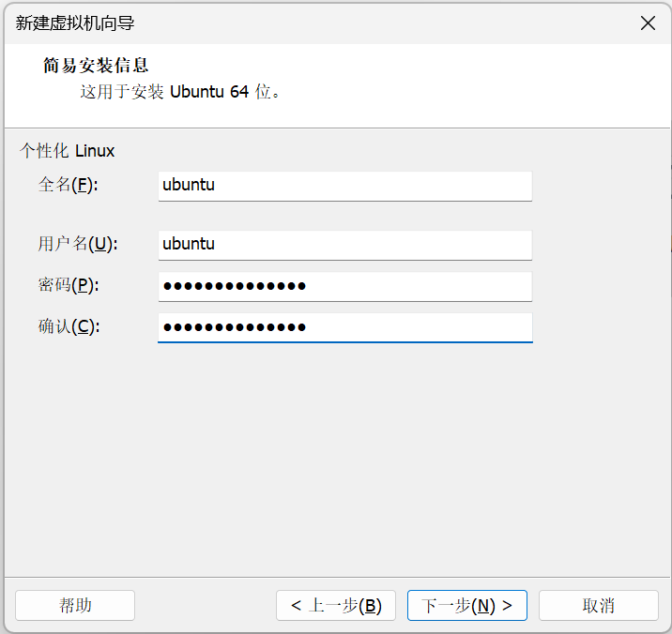
Task: Click the 全名(F) label
Action: [68, 185]
